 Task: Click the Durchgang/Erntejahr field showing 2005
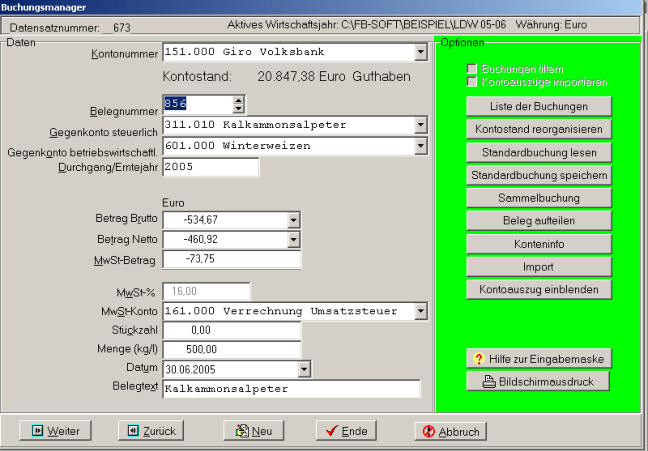(x=211, y=167)
